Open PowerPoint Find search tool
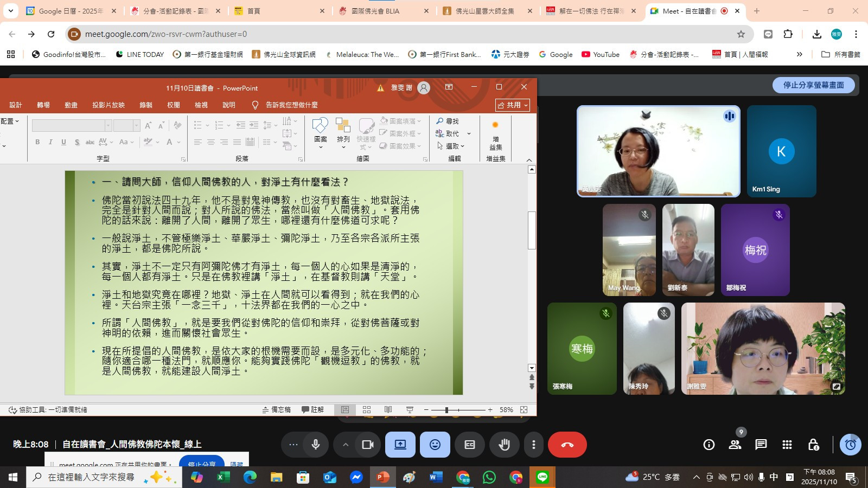Screen dimensions: 868x488 click(448, 121)
